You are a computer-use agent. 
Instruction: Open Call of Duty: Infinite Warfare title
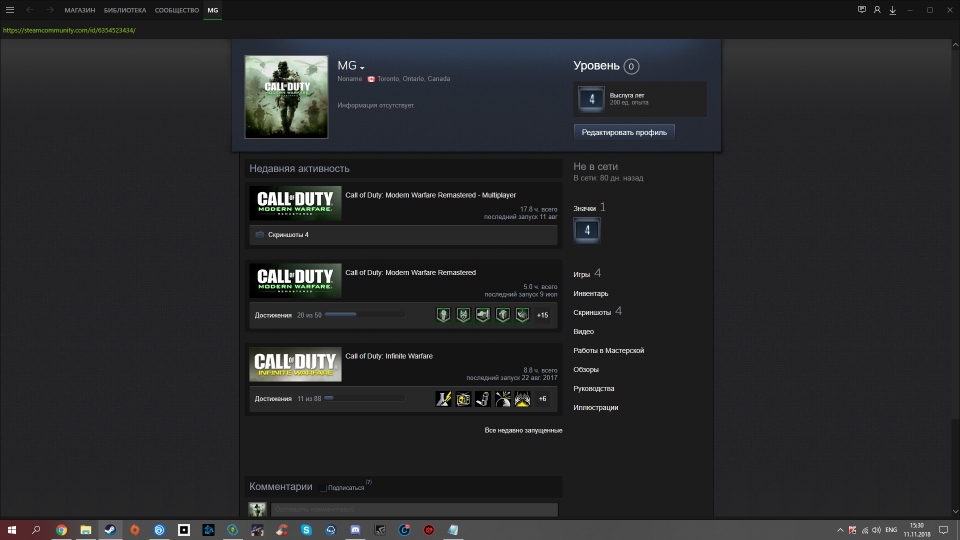(389, 356)
